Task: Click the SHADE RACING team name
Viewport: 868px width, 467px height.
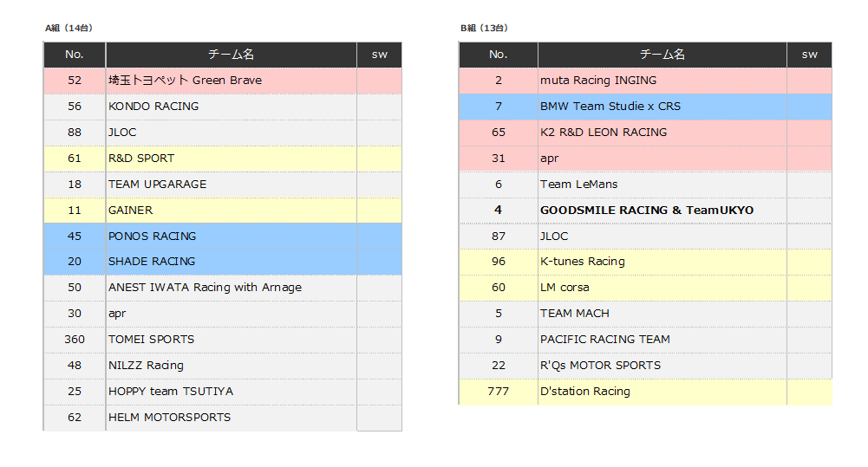Action: tap(152, 262)
